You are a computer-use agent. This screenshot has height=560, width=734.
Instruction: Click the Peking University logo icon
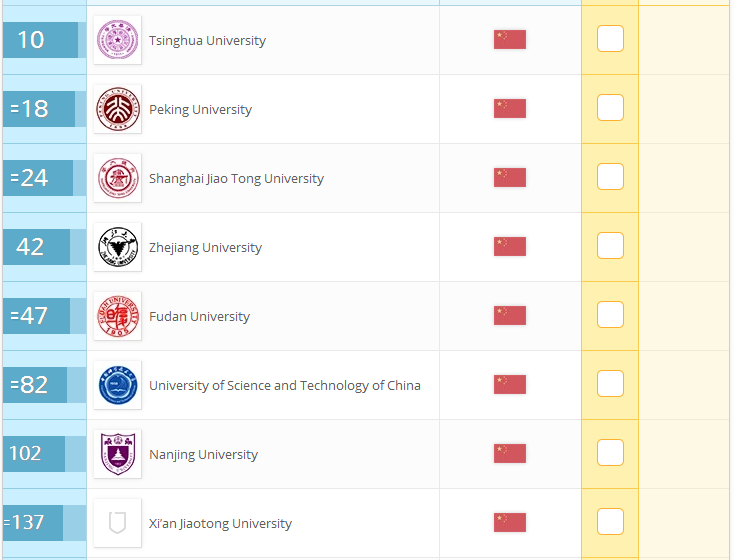point(117,109)
